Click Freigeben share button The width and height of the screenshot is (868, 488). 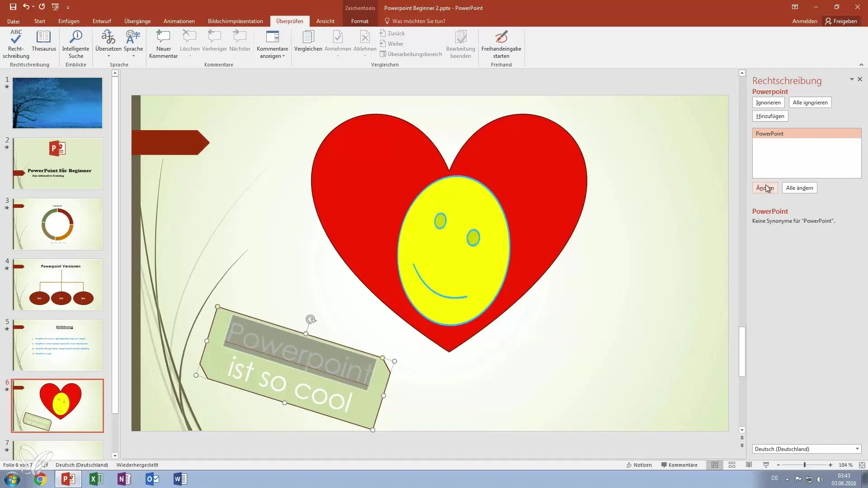[841, 21]
